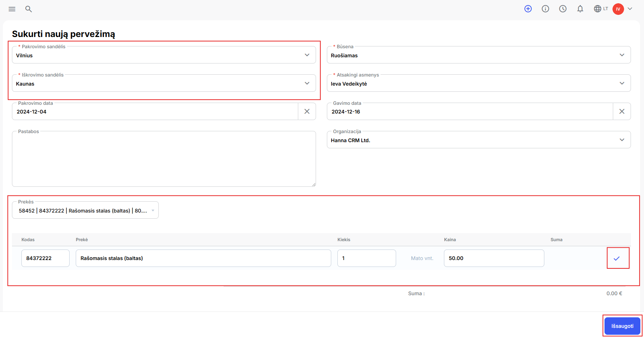
Task: Click the Prekė name field
Action: [x=203, y=258]
